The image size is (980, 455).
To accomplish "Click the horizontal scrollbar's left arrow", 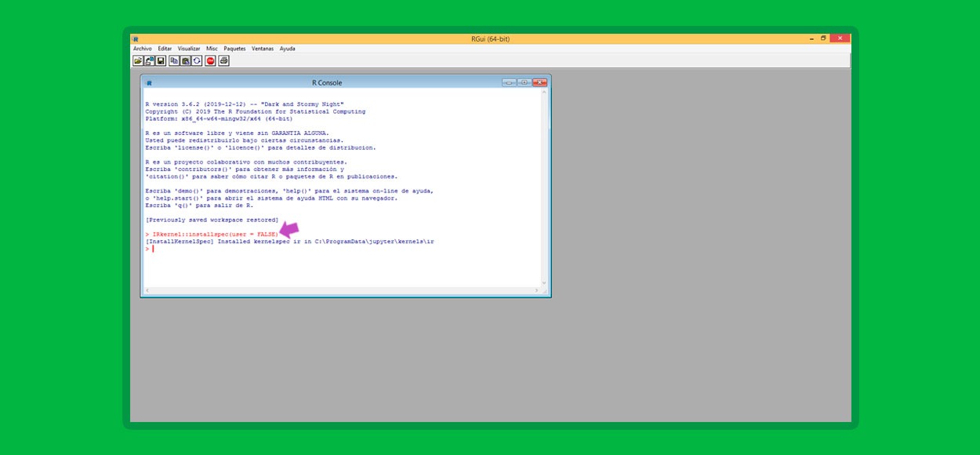I will coord(147,290).
